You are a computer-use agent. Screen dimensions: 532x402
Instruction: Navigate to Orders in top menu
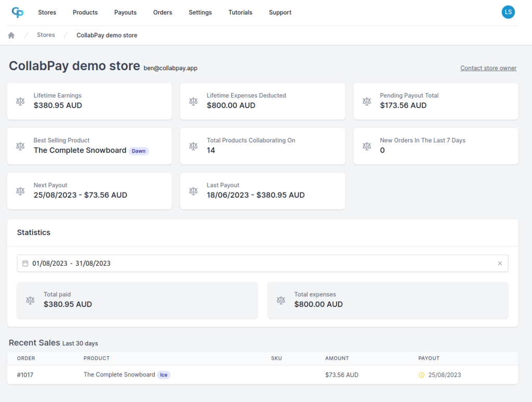pyautogui.click(x=163, y=12)
